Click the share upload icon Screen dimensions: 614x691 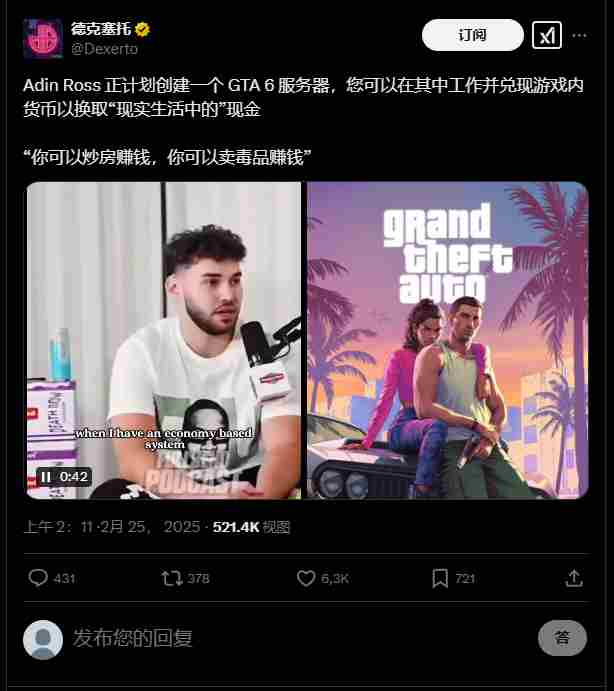[574, 578]
